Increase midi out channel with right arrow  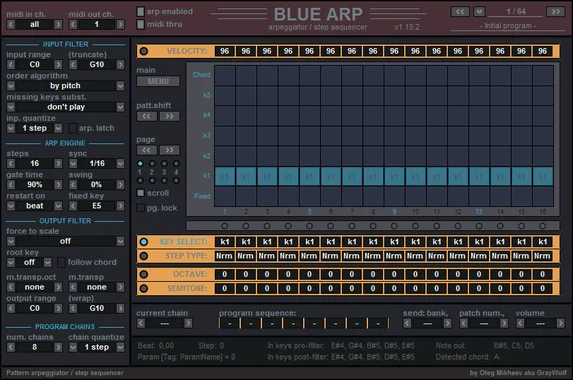[120, 24]
